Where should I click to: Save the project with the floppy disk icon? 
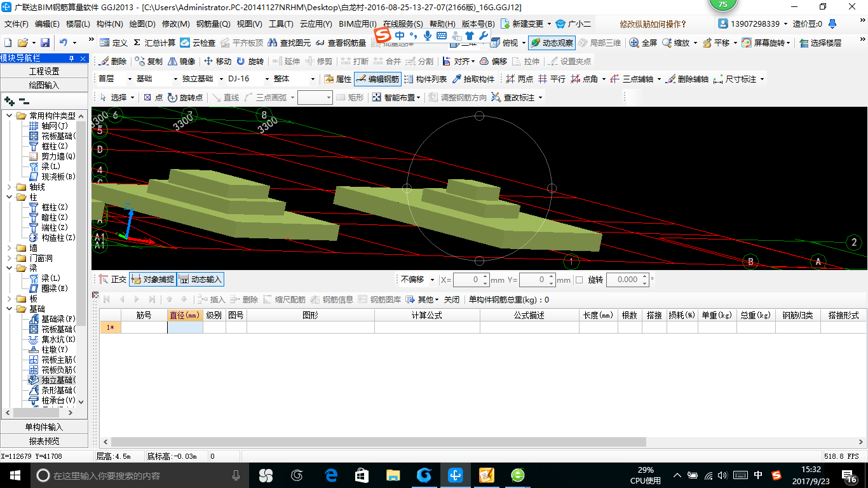(x=45, y=43)
